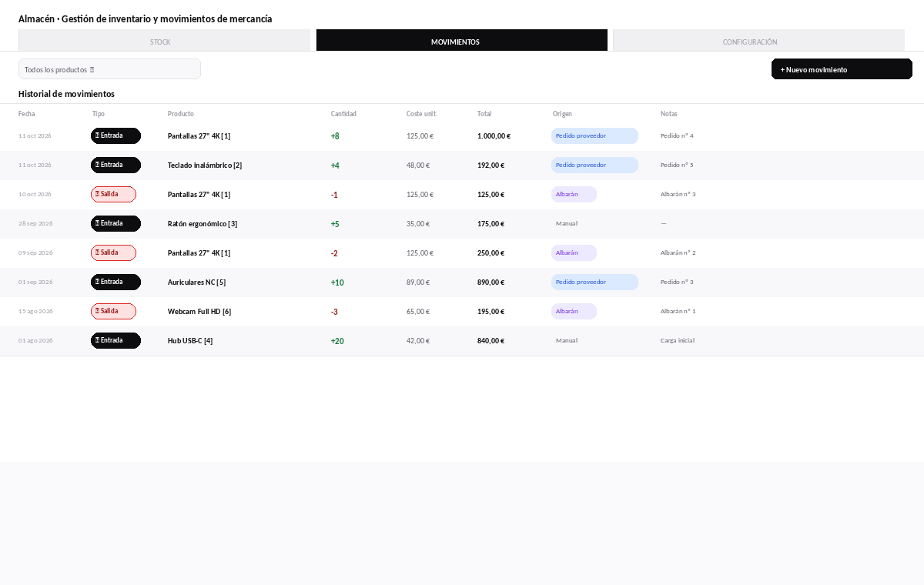This screenshot has width=924, height=585.
Task: Click 'Pedido proveedor' tag in the Auriculares NC row
Action: (594, 282)
